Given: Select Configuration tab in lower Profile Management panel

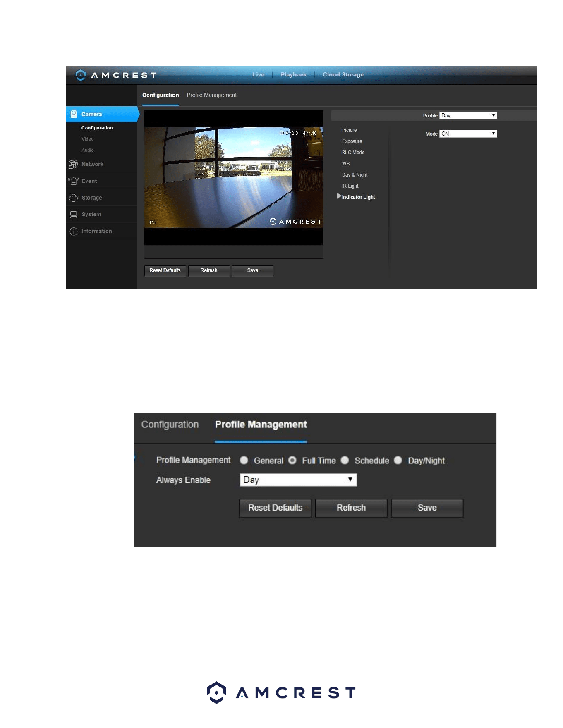Looking at the screenshot, I should coord(170,425).
